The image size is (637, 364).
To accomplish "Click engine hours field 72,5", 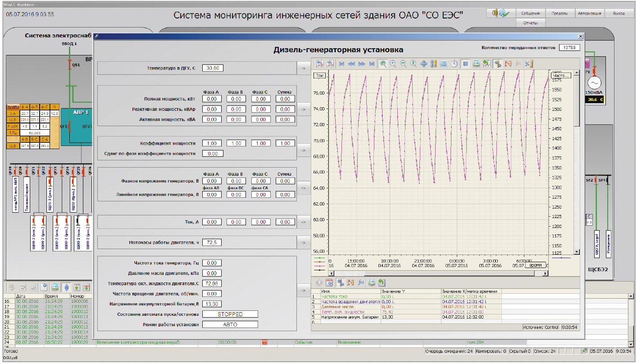I will [x=213, y=242].
